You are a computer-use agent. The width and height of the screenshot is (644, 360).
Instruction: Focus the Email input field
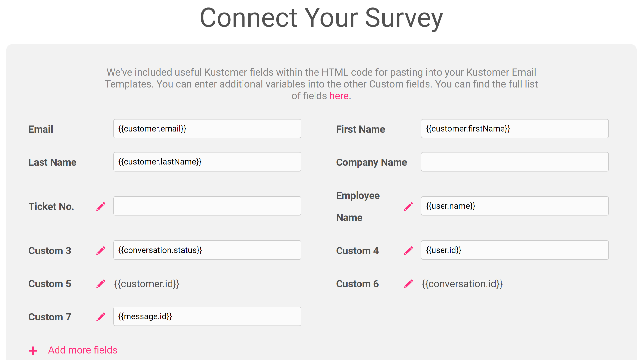pos(207,129)
